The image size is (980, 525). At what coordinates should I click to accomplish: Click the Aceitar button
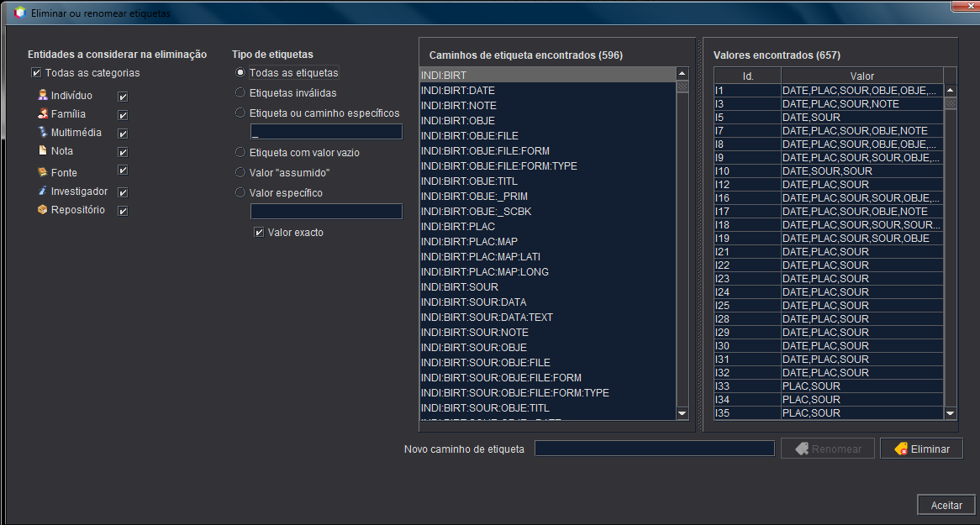(x=946, y=505)
